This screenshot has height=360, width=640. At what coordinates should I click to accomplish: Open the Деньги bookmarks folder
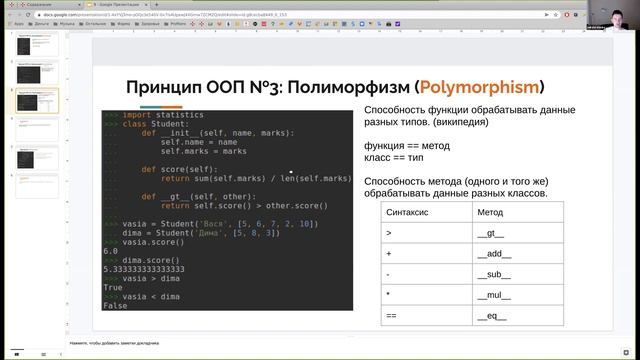click(38, 24)
